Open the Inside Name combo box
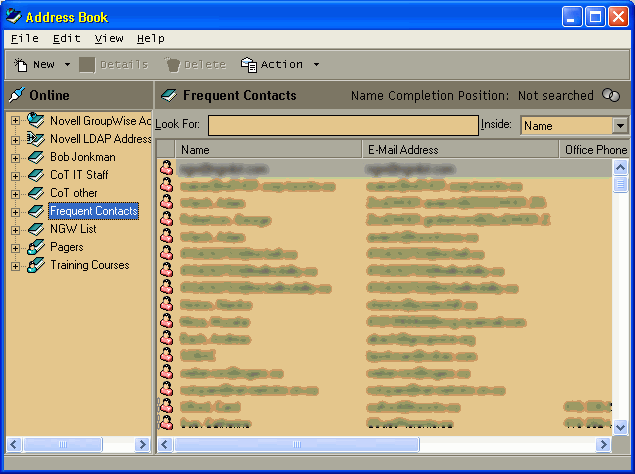The height and width of the screenshot is (474, 635). pos(620,126)
